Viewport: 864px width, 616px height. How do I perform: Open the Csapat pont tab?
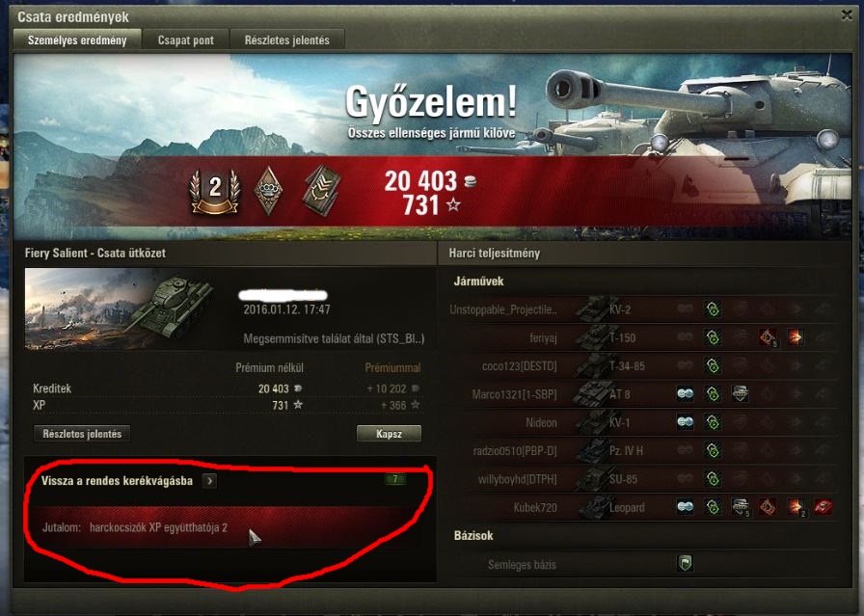click(186, 40)
